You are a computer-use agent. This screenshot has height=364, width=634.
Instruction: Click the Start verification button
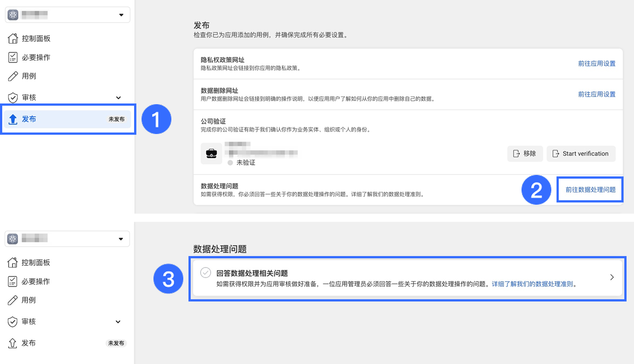(581, 154)
